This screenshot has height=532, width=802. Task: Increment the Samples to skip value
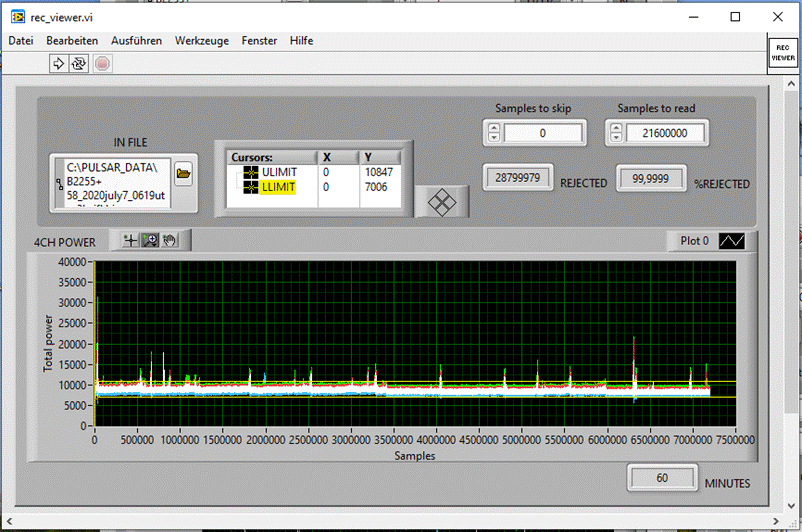coord(494,128)
